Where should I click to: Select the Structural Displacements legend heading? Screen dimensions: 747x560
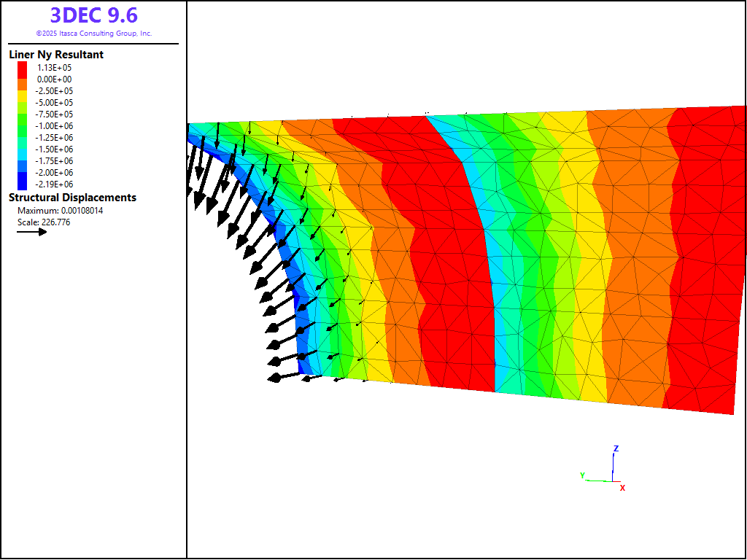[72, 198]
